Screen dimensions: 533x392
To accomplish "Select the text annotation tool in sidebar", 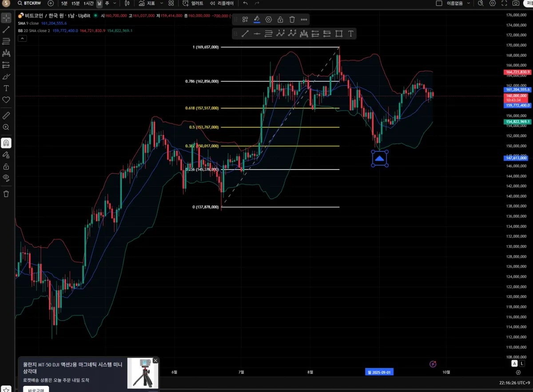I will pyautogui.click(x=6, y=88).
